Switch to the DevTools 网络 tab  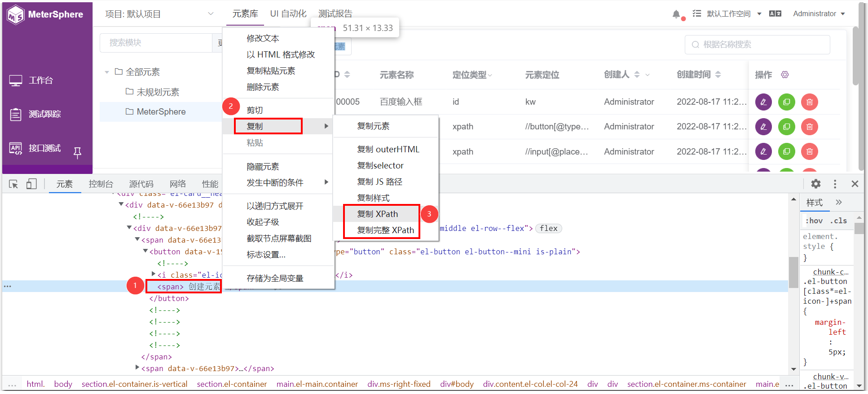pyautogui.click(x=178, y=184)
